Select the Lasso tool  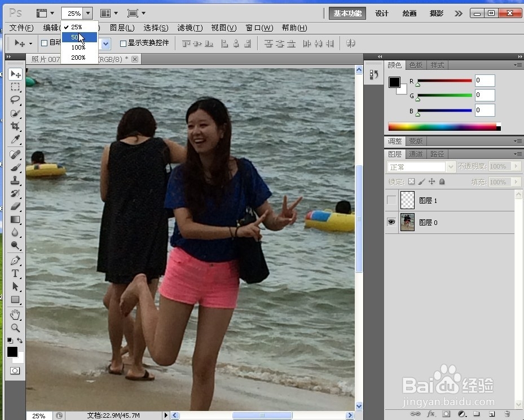tap(15, 100)
